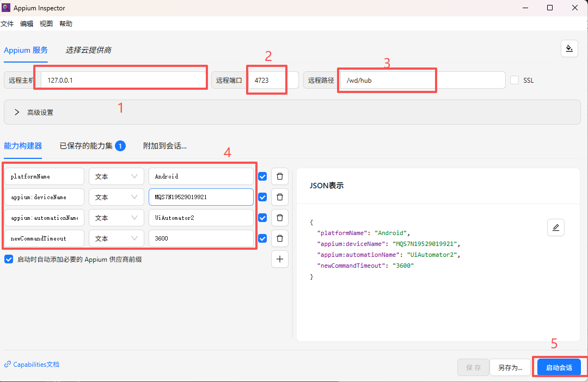Switch to the Appium 服务 tab
The height and width of the screenshot is (382, 588).
point(26,50)
